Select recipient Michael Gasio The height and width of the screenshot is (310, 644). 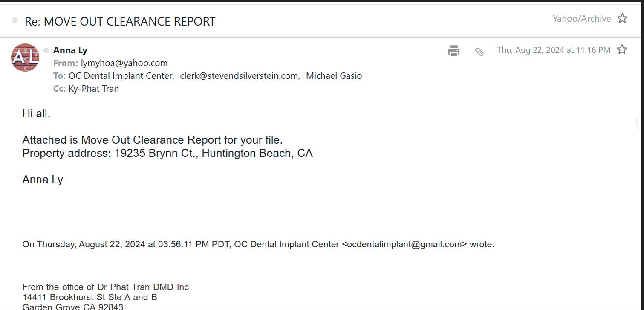334,76
